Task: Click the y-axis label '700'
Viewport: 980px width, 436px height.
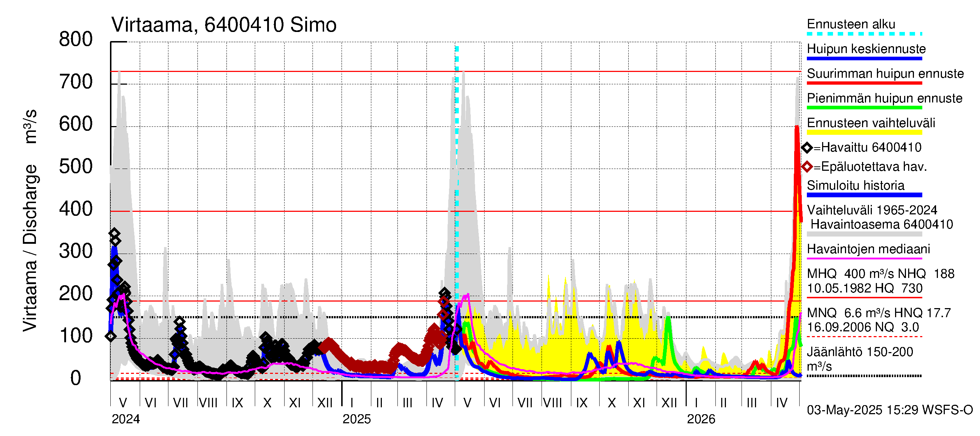Action: tap(76, 82)
